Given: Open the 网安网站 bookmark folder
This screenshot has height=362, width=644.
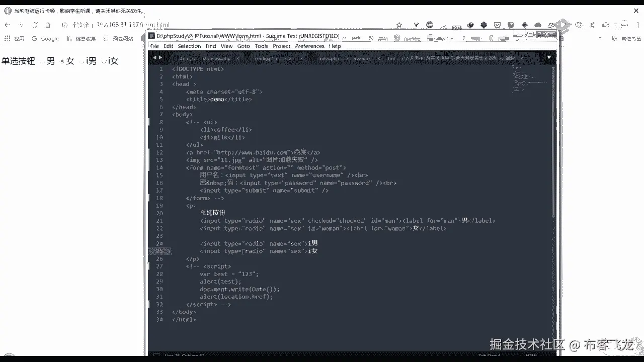Looking at the screenshot, I should coord(119,39).
